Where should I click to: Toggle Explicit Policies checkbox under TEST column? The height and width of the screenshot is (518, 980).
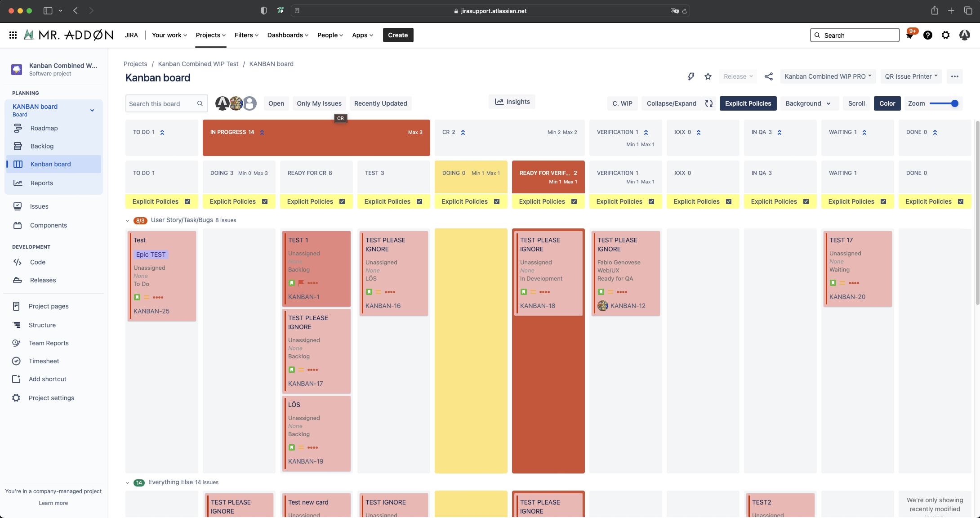coord(419,201)
